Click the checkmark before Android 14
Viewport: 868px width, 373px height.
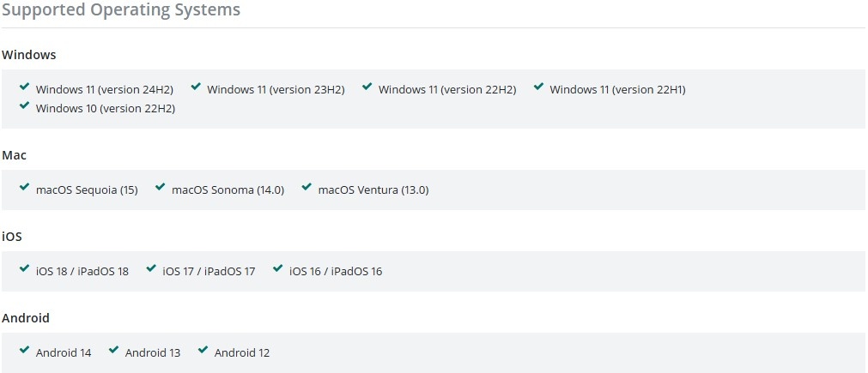tap(24, 350)
